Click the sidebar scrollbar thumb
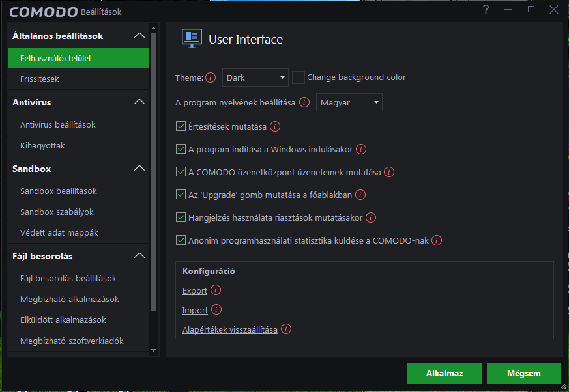The image size is (569, 392). point(154,173)
